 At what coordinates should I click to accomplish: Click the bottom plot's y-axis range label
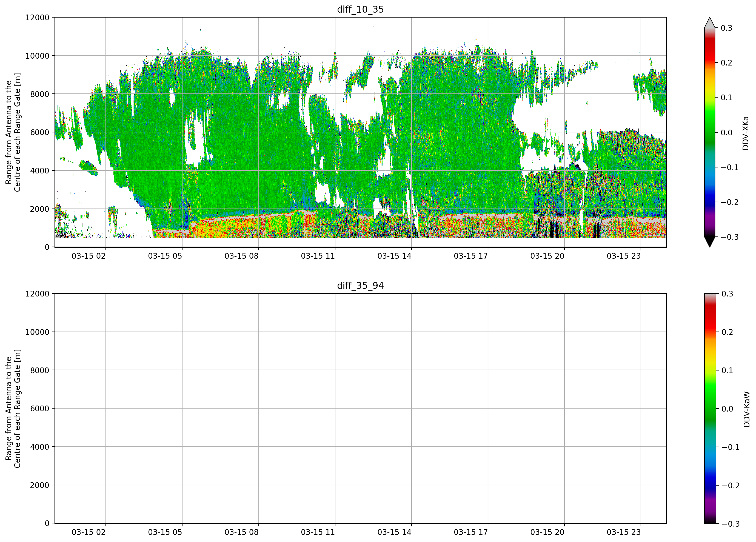click(13, 409)
